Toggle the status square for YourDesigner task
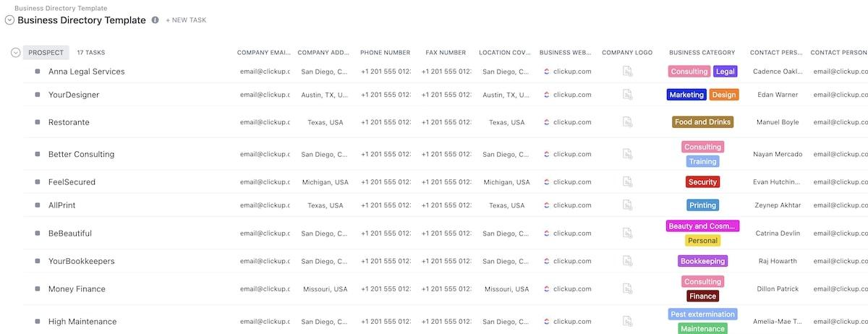 [38, 95]
